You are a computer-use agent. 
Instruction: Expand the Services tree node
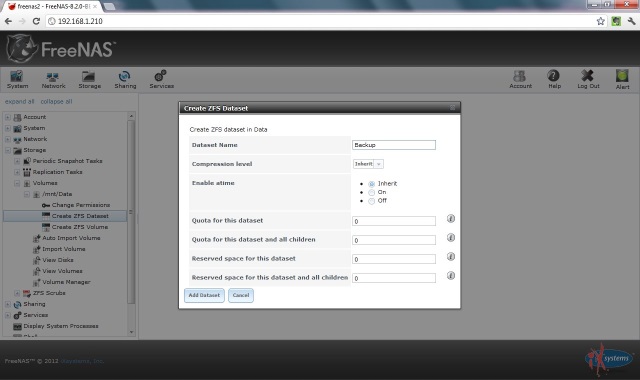tap(8, 315)
